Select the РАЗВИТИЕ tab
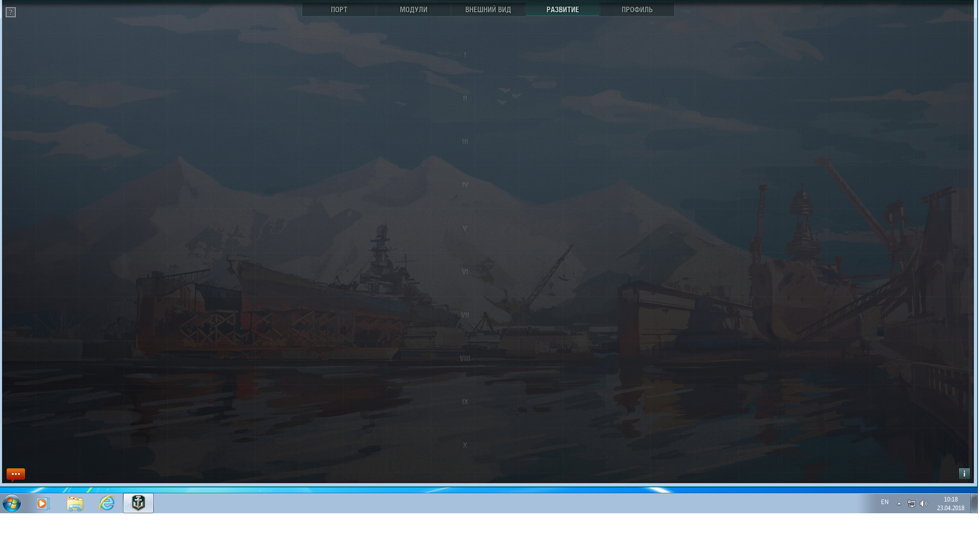The width and height of the screenshot is (980, 551). click(562, 10)
